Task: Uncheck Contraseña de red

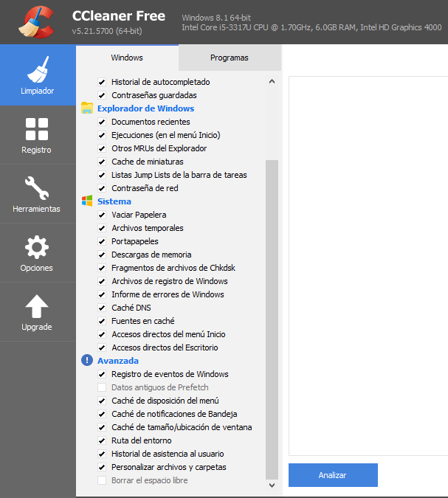Action: pos(102,188)
